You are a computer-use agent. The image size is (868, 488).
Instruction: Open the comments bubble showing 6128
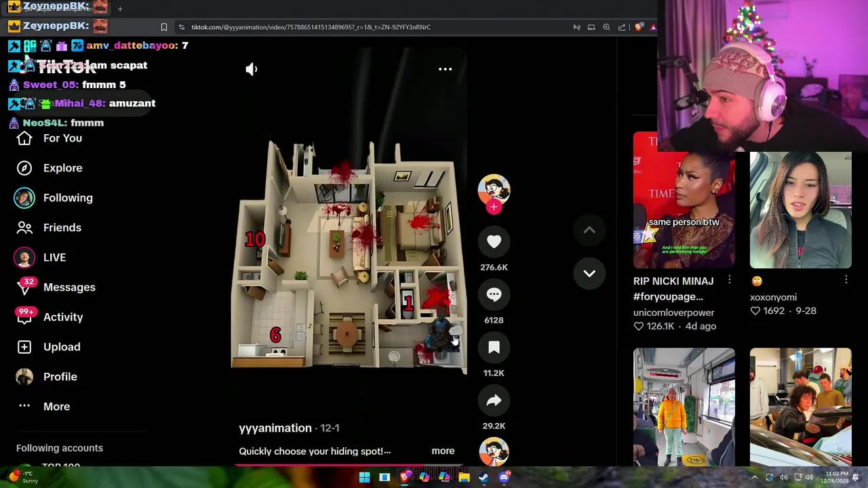494,294
